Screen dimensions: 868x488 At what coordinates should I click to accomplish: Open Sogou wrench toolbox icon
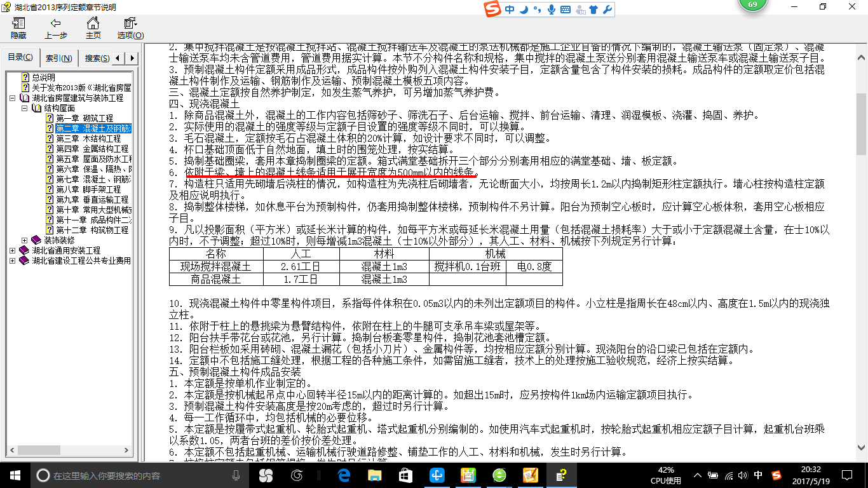pos(607,10)
